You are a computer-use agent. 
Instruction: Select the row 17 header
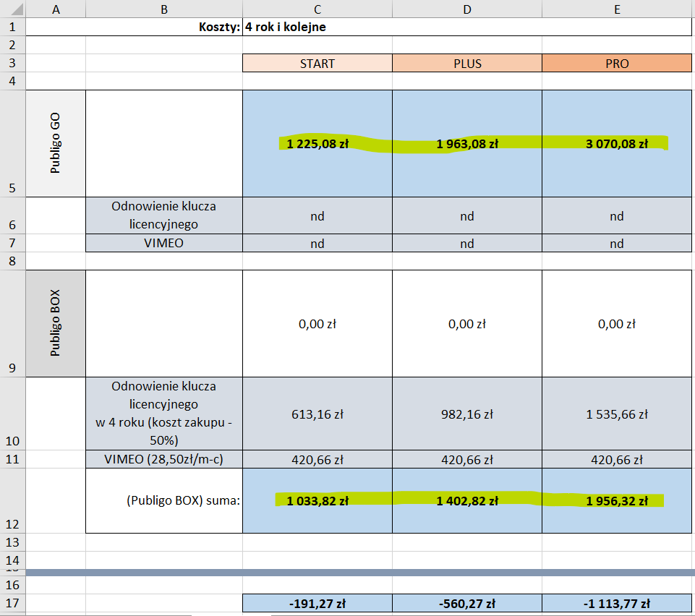tap(12, 603)
